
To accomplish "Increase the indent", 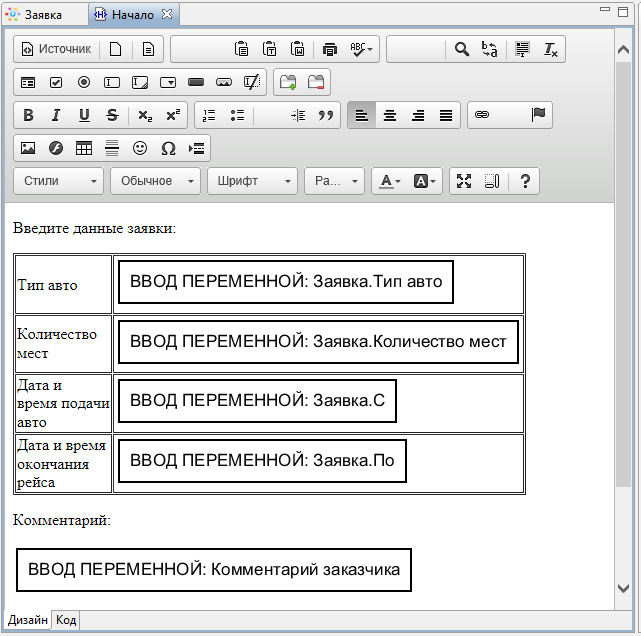I will 298,115.
